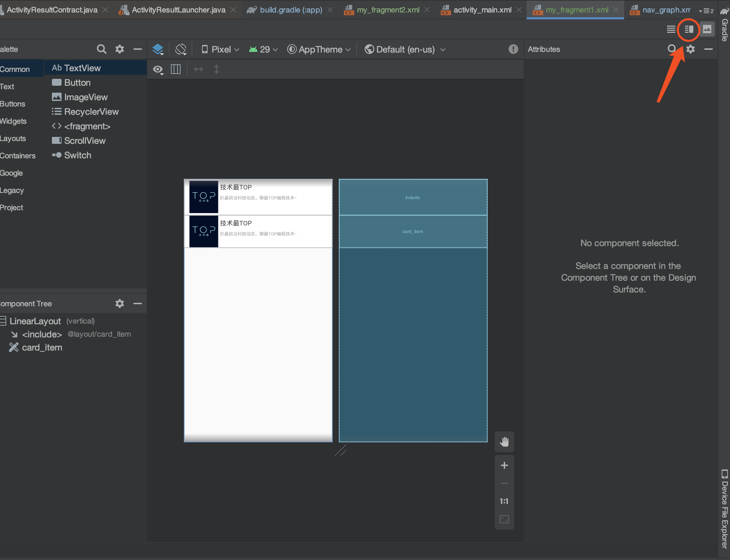Select the Pan hand tool
The height and width of the screenshot is (560, 730).
tap(504, 442)
